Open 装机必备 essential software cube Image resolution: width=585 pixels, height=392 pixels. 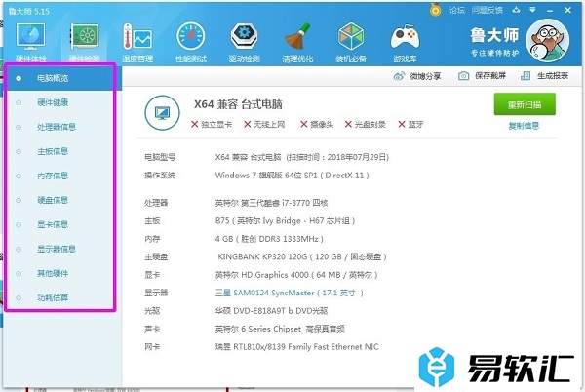coord(351,42)
